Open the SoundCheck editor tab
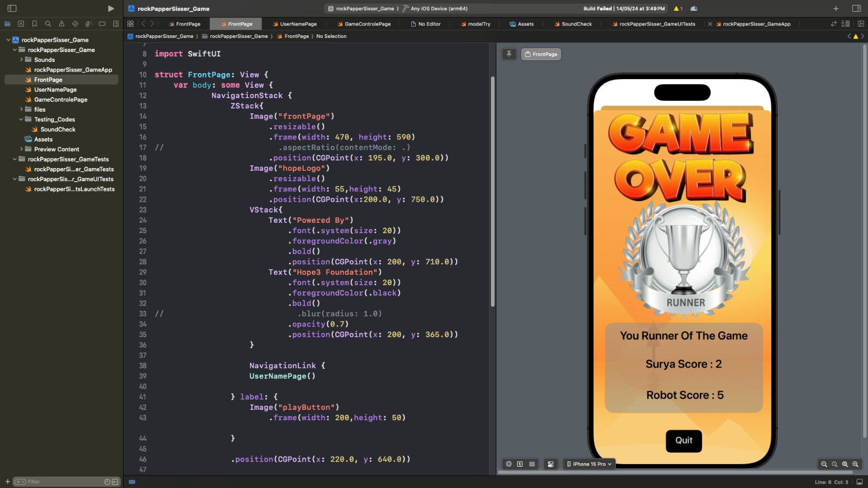This screenshot has height=488, width=868. [573, 24]
